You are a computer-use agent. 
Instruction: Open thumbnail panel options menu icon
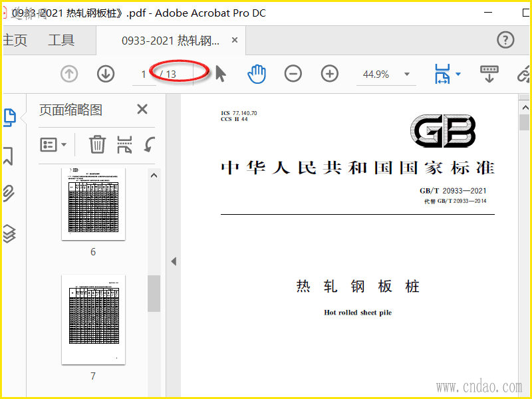click(49, 145)
